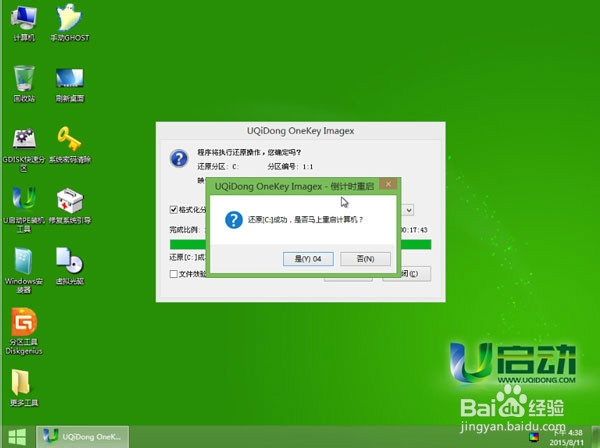Click the 关闭(C) button in Imagex window
Image resolution: width=600 pixels, height=448 pixels.
406,274
